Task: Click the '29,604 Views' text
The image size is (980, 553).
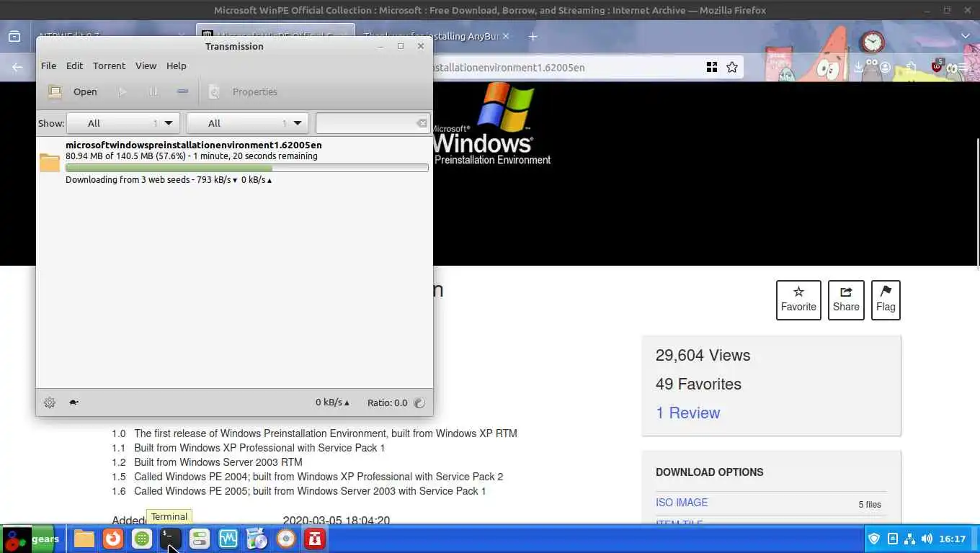Action: [703, 355]
